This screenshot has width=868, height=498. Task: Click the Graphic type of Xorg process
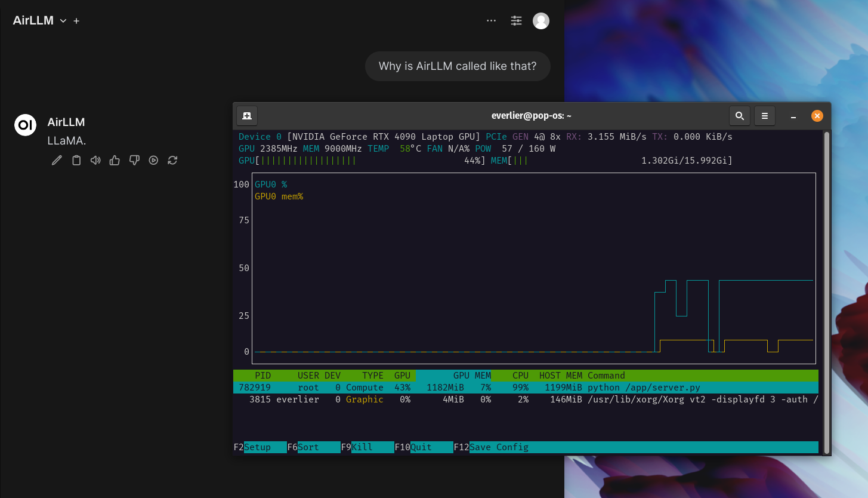[365, 399]
